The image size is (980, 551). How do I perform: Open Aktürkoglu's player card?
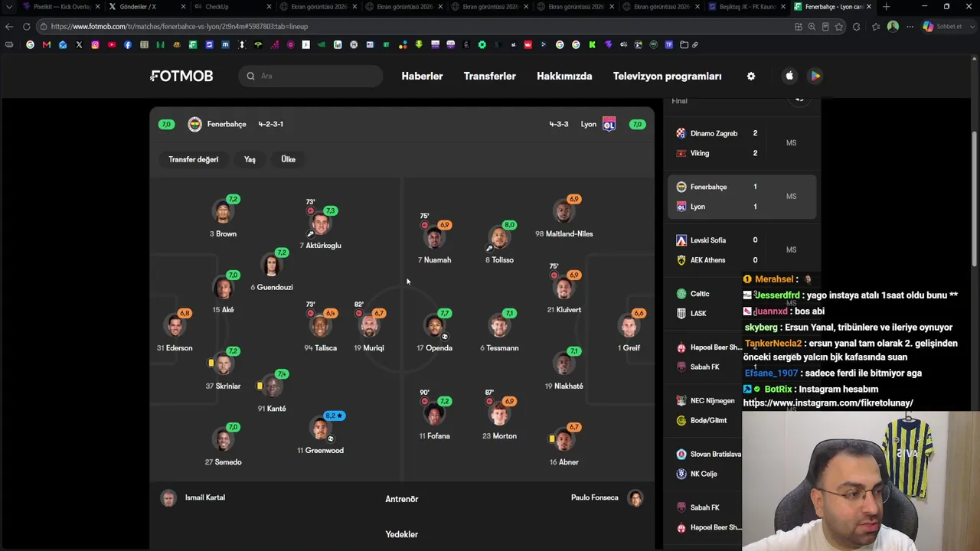click(320, 228)
